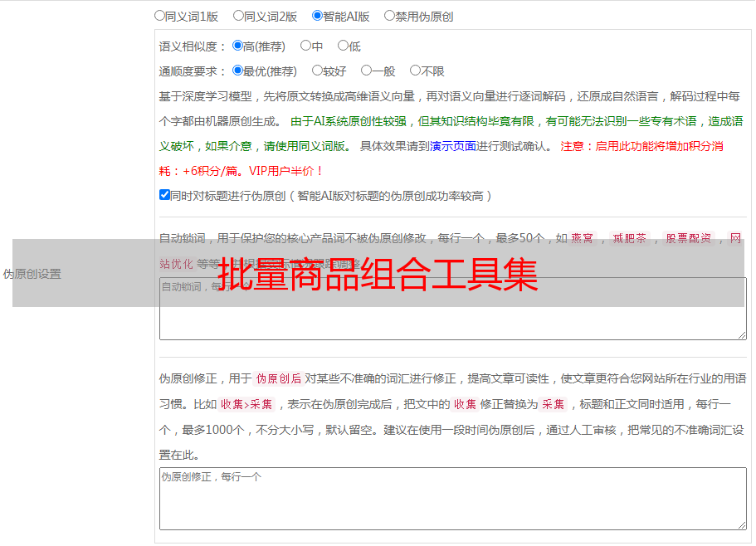Choose the 智能AI版 radio option
Screen dimensions: 756x546
(317, 16)
